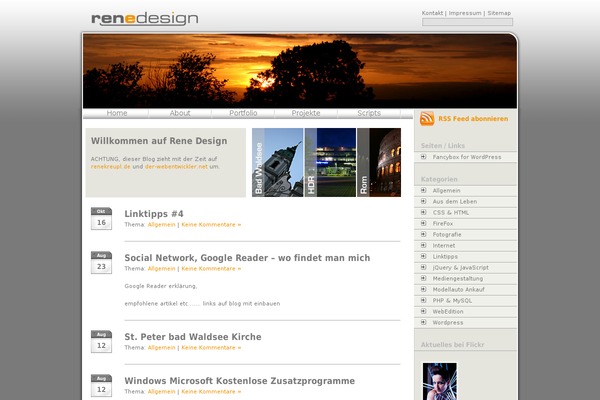Image resolution: width=600 pixels, height=400 pixels.
Task: Open the PHP & MySQL category link
Action: pyautogui.click(x=452, y=300)
